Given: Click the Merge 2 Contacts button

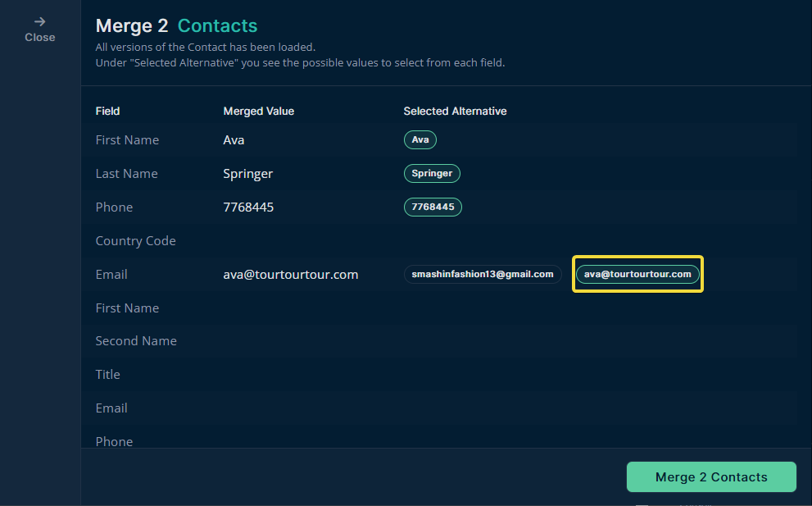Looking at the screenshot, I should (x=711, y=477).
